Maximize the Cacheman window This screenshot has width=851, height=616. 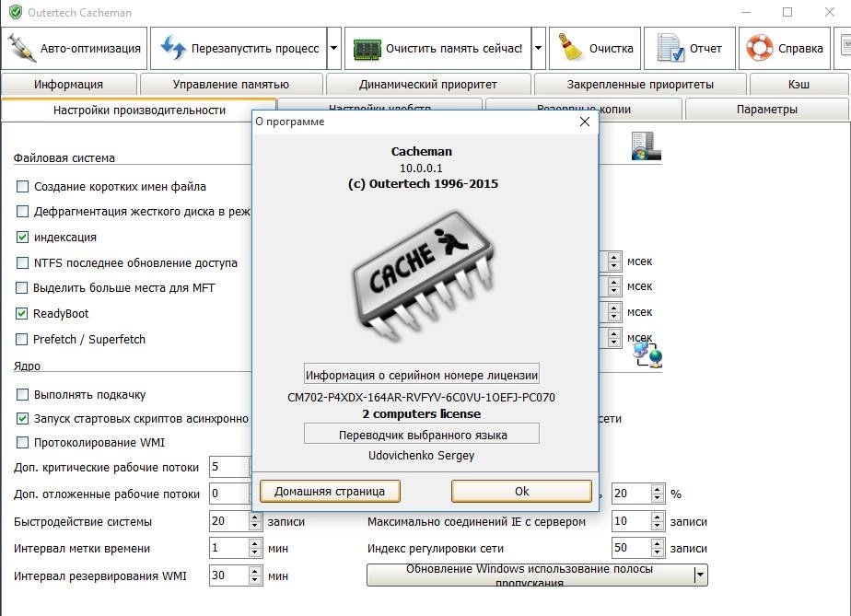tap(787, 12)
